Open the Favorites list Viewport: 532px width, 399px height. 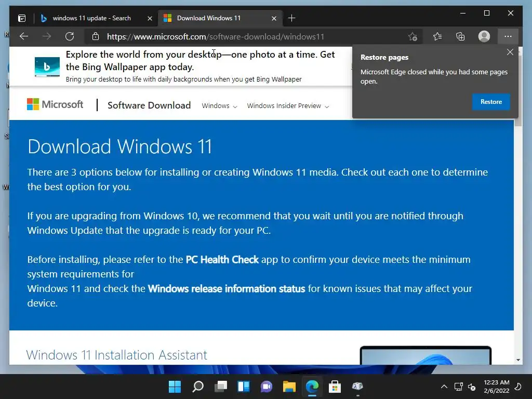pyautogui.click(x=437, y=36)
